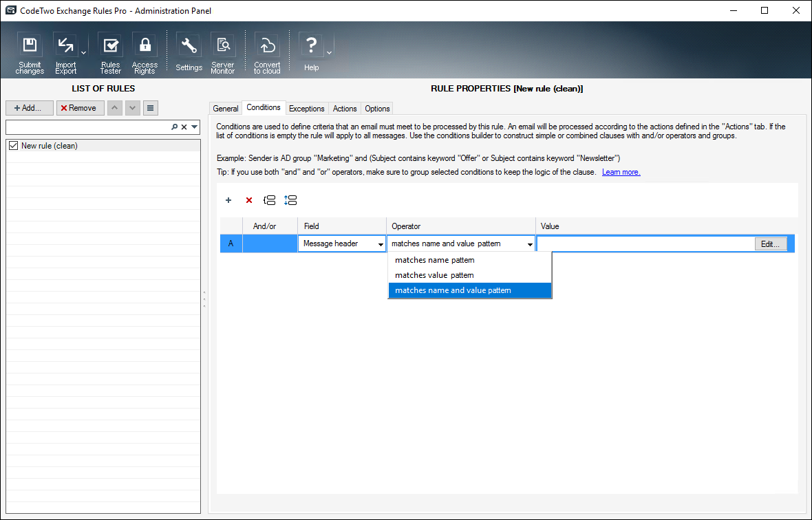Clear rules search with X icon
This screenshot has height=520, width=812.
pos(184,127)
